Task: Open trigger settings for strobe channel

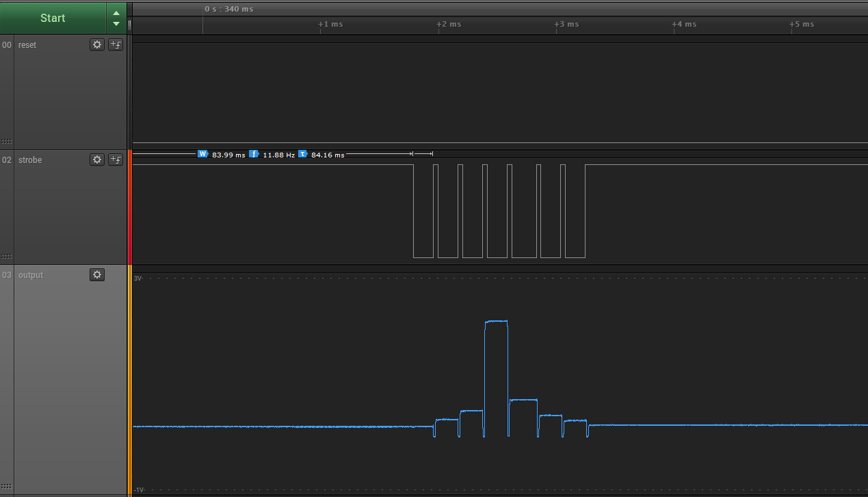Action: 116,160
